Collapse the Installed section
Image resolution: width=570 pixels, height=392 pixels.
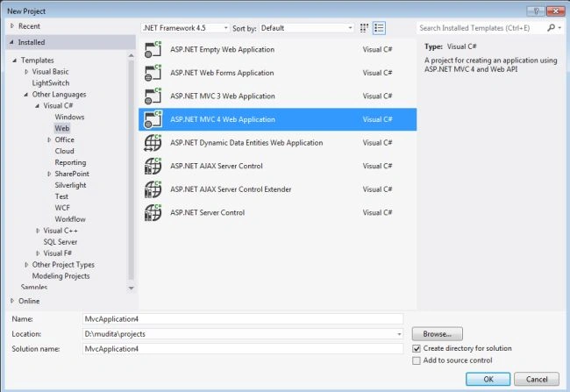[11, 42]
